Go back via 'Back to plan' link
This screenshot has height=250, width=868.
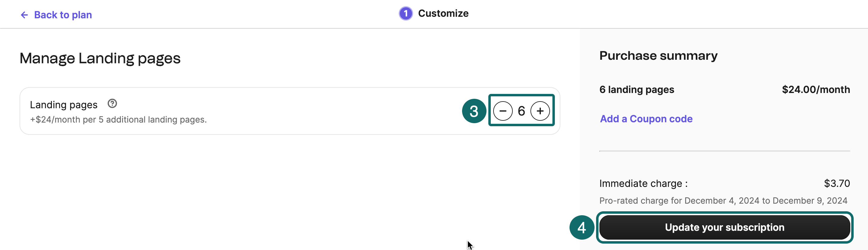pyautogui.click(x=63, y=15)
